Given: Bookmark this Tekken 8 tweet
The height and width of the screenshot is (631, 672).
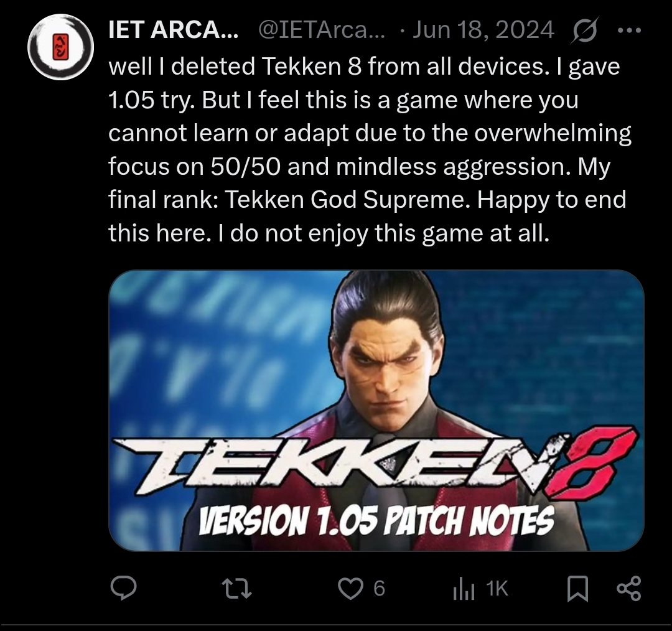Looking at the screenshot, I should (577, 589).
